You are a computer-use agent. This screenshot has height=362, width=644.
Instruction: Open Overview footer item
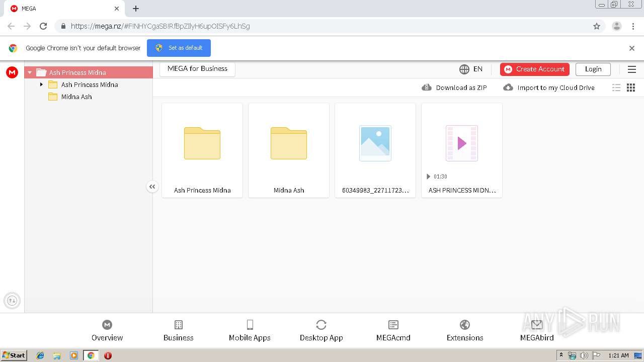tap(107, 331)
